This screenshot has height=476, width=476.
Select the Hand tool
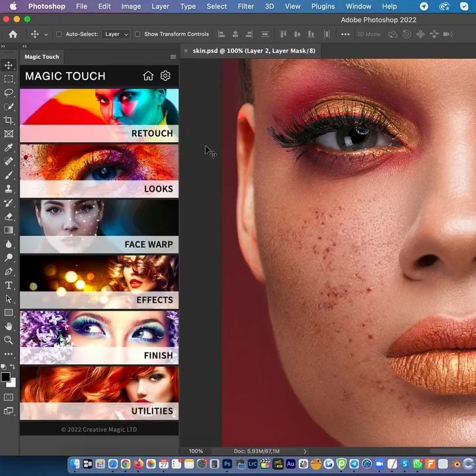pyautogui.click(x=9, y=327)
